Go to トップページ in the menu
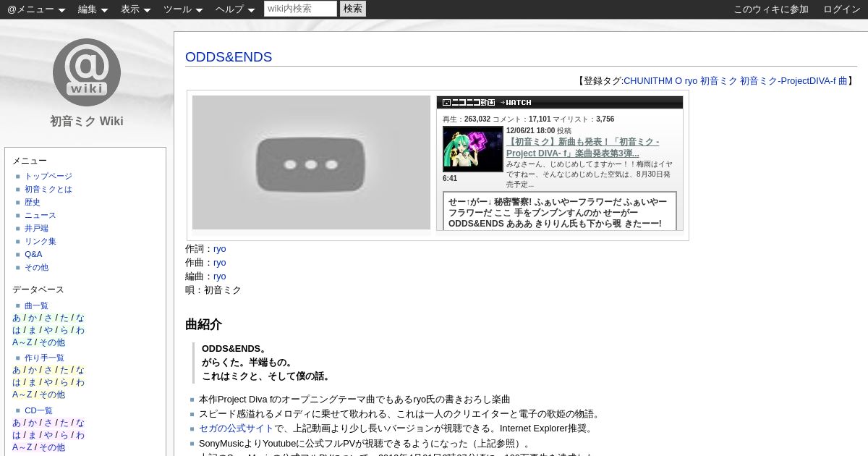The width and height of the screenshot is (868, 456). 48,176
